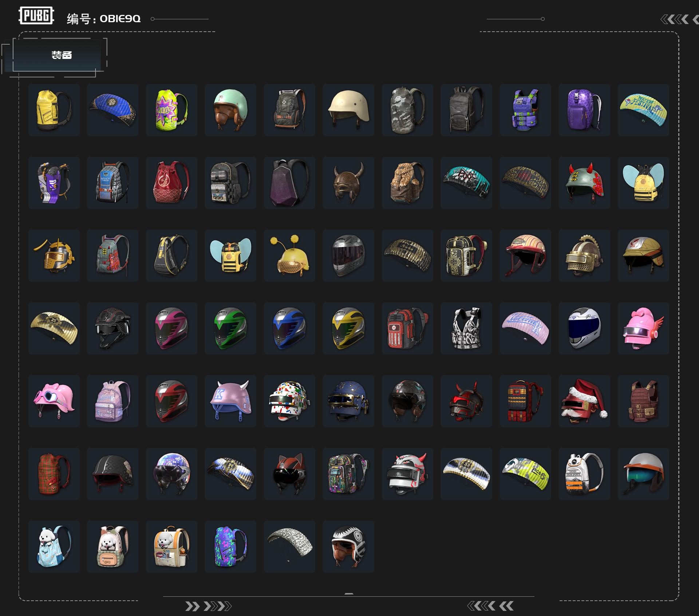This screenshot has height=616, width=699.
Task: Select the purple tactical vest skin
Action: (525, 110)
